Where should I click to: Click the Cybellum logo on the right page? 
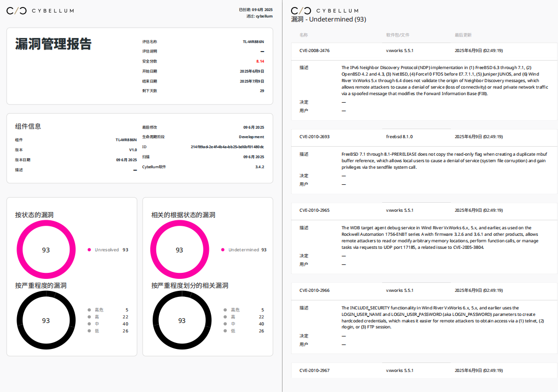325,11
